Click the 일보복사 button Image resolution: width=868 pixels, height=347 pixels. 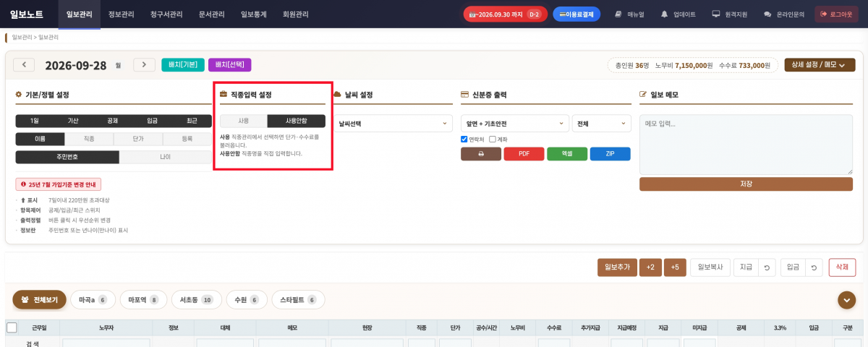point(710,267)
